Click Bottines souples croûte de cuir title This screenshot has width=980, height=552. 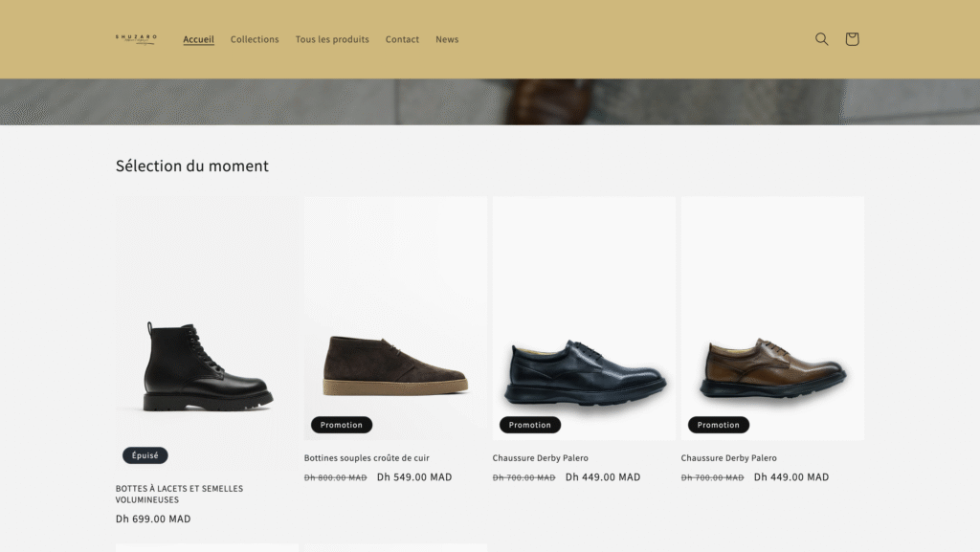(367, 458)
